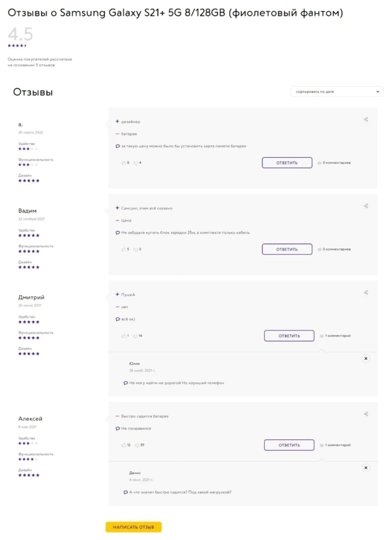This screenshot has height=540, width=392.
Task: Collapse '1 комментарий' on Дмитрий's review
Action: [335, 336]
